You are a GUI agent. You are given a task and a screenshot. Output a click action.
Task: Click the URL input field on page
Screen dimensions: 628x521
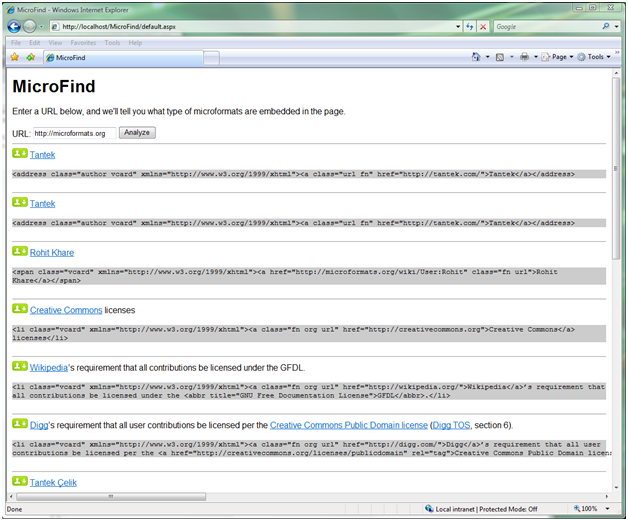tap(74, 133)
